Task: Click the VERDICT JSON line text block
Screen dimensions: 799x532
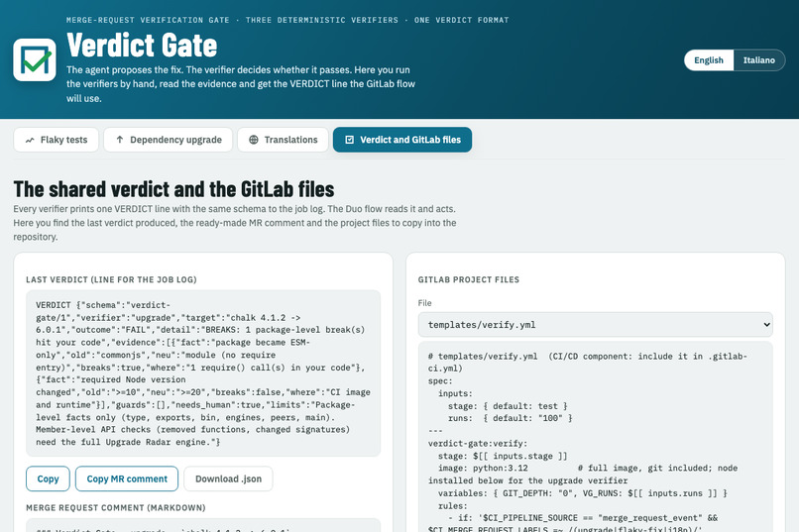Action: [x=203, y=373]
